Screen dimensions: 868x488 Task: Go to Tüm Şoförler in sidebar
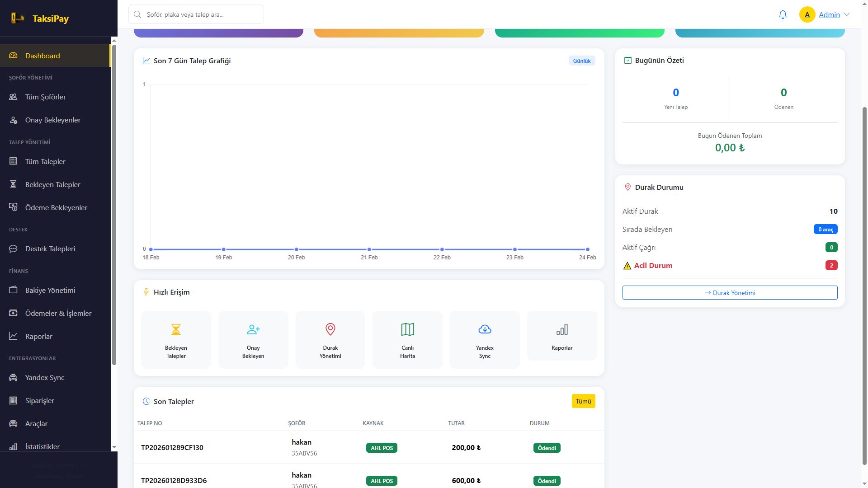(45, 97)
